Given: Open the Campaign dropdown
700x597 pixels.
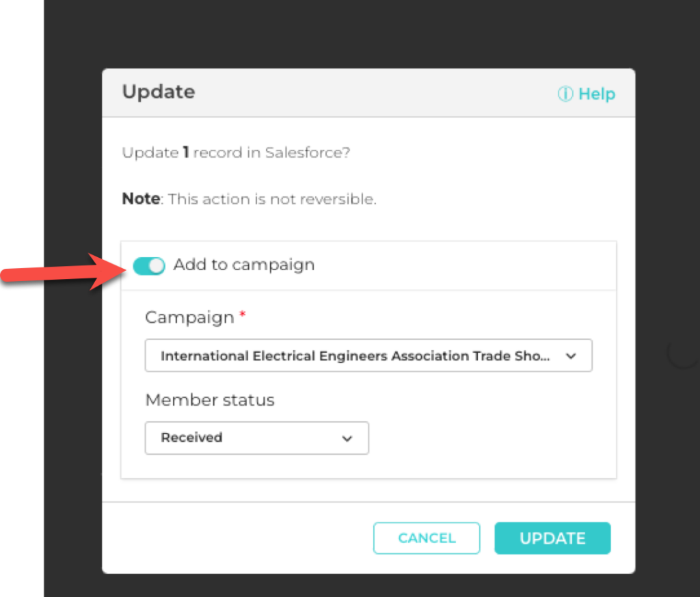Looking at the screenshot, I should click(x=368, y=356).
